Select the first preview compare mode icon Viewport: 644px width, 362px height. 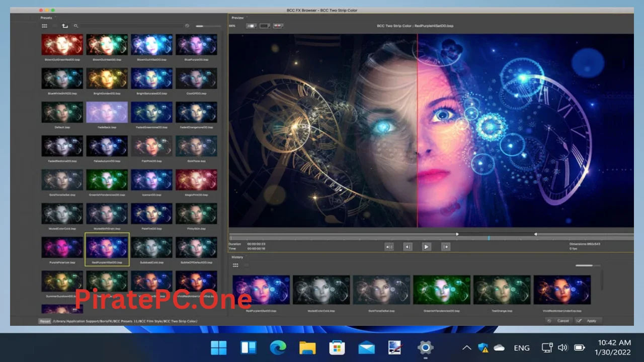coord(251,26)
